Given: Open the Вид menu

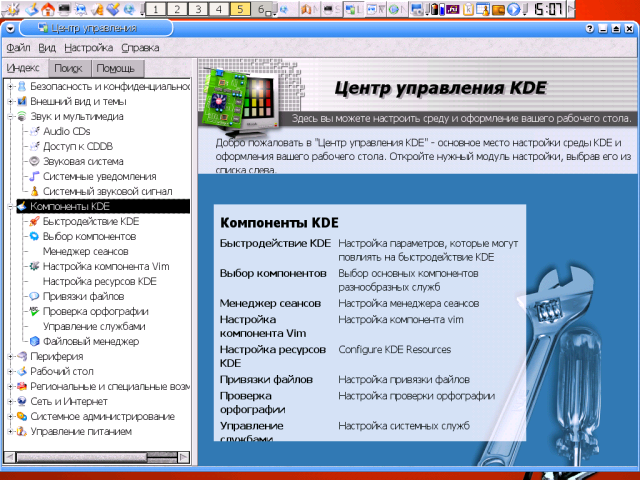Looking at the screenshot, I should coord(47,48).
